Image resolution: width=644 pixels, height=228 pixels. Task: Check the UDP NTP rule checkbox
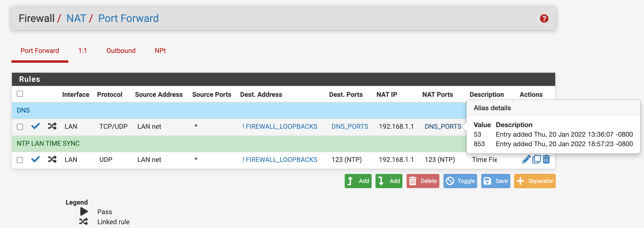(x=20, y=160)
